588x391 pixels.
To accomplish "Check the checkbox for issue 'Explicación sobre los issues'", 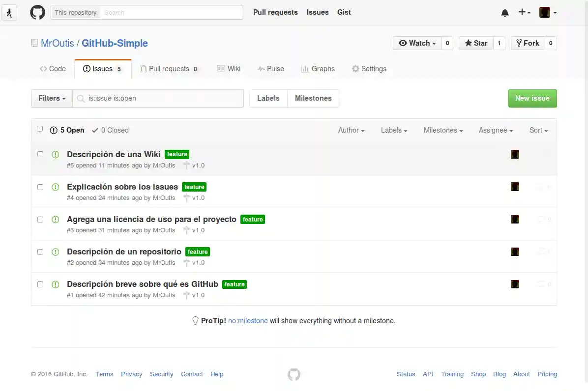I will 40,187.
